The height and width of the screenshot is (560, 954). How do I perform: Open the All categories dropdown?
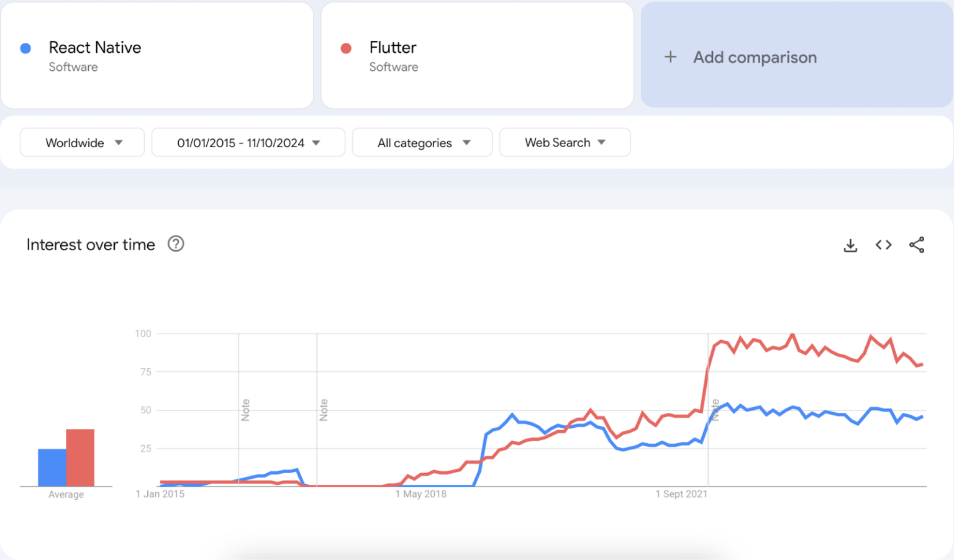coord(422,142)
